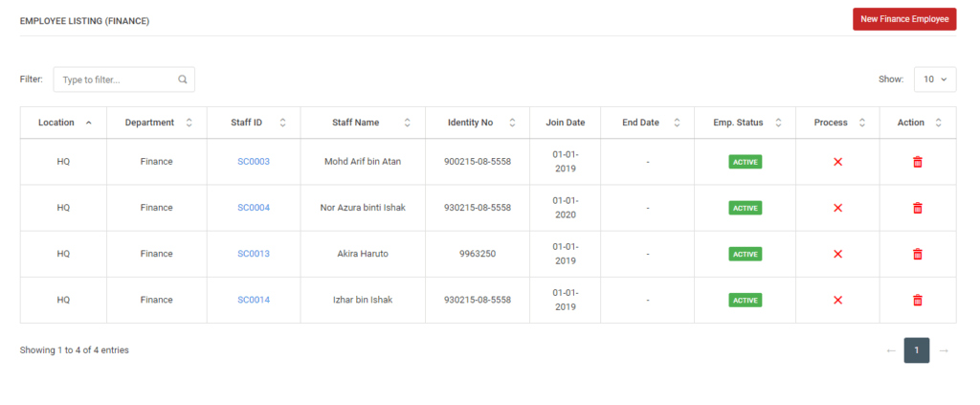Viewport: 980px width, 405px height.
Task: Click process X icon for Akira Haruto
Action: (838, 255)
